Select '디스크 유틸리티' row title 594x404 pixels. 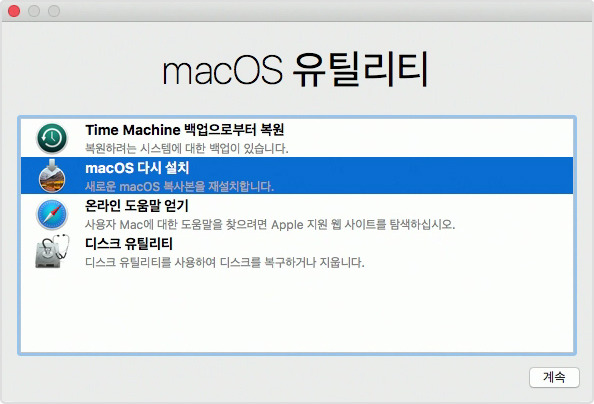129,243
